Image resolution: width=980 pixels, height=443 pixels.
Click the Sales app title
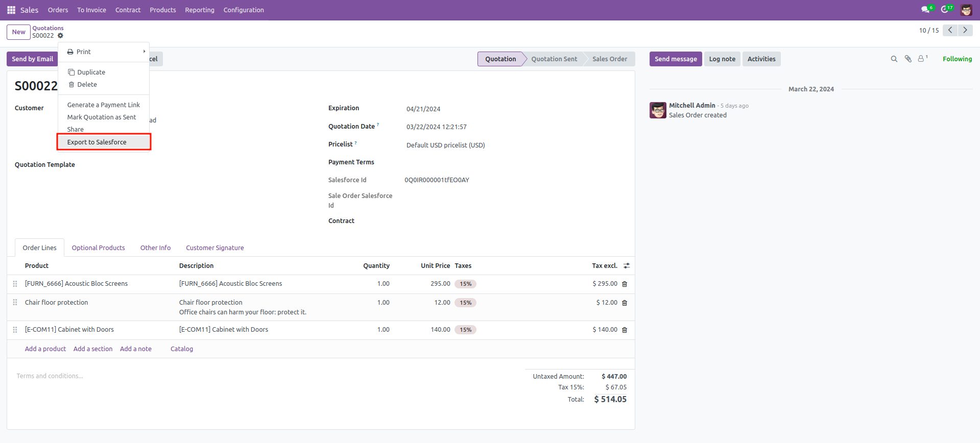(29, 10)
